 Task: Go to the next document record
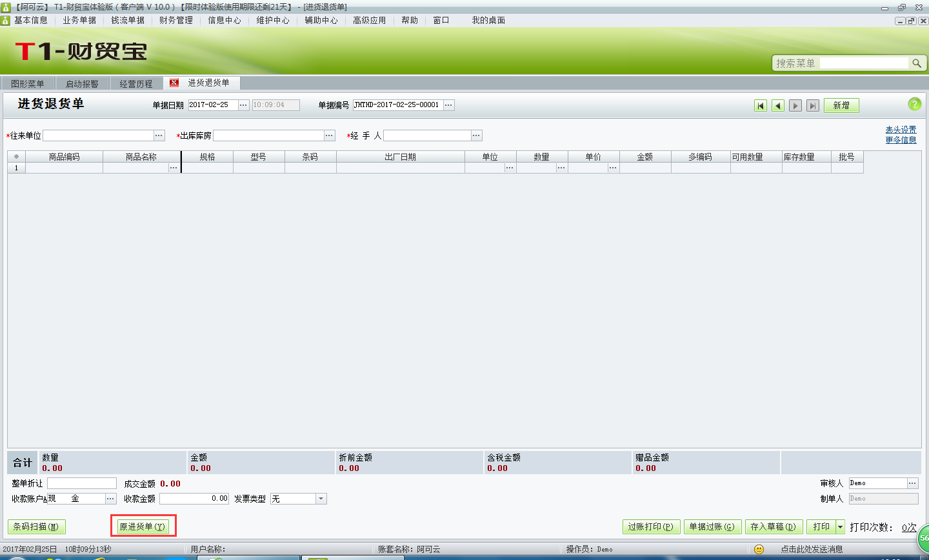coord(795,106)
